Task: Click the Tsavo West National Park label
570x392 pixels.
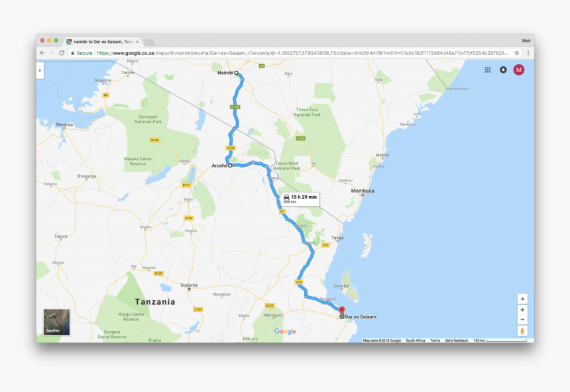Action: tap(286, 166)
